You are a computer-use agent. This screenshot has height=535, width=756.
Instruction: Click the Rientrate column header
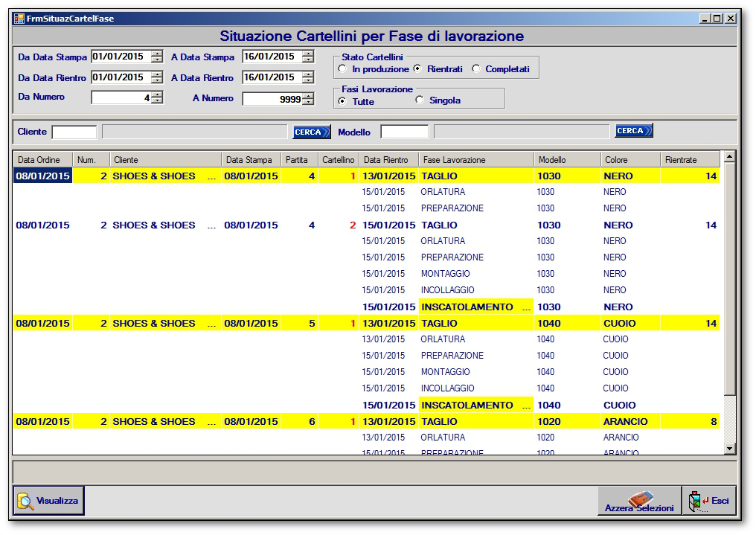(x=690, y=159)
